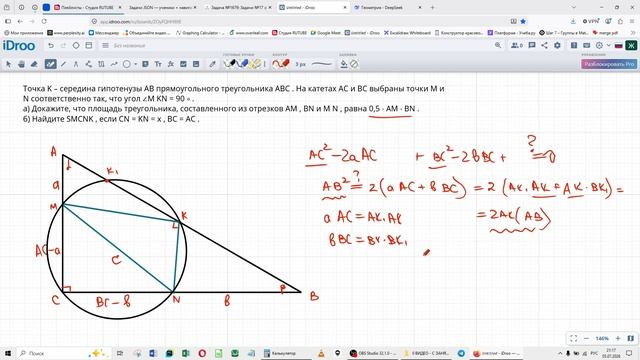Open the green user avatar menu

point(631,45)
